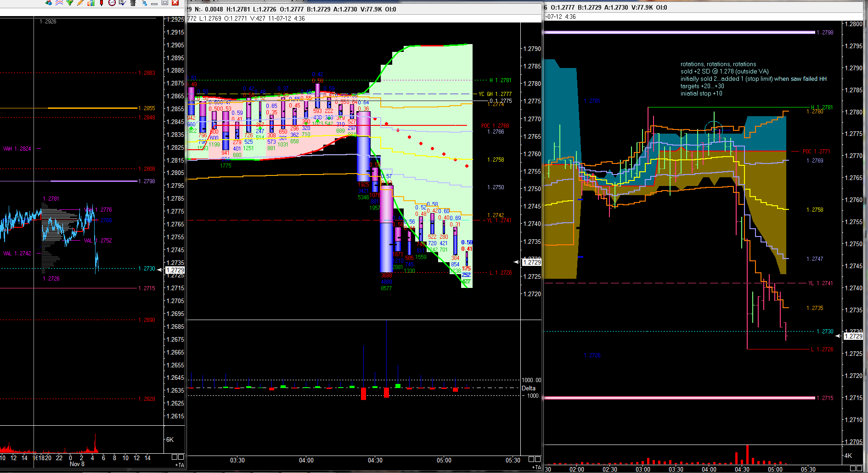Click the magenta 'VAL 1.2752' label in left chart
Viewport: 868px width, 473px height.
point(98,241)
